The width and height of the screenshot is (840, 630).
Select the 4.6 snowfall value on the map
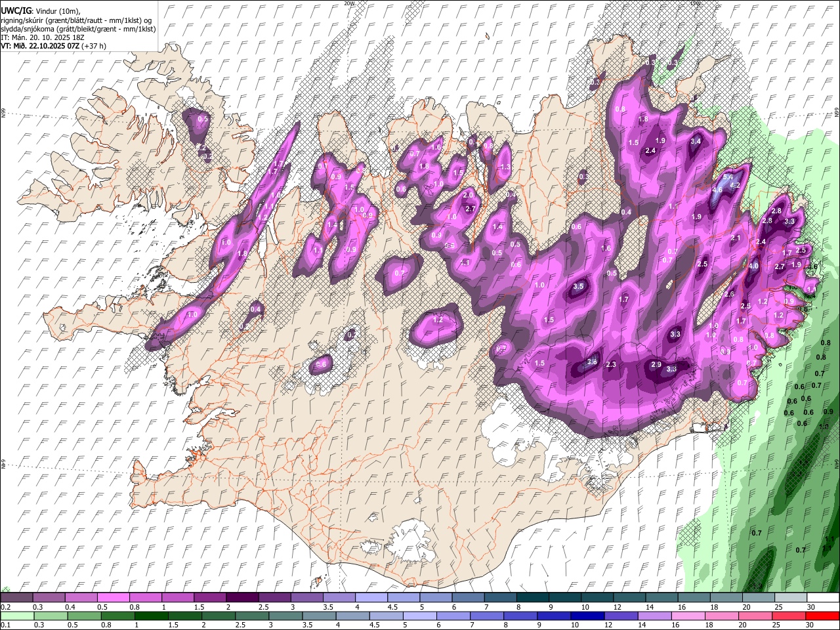(x=717, y=190)
